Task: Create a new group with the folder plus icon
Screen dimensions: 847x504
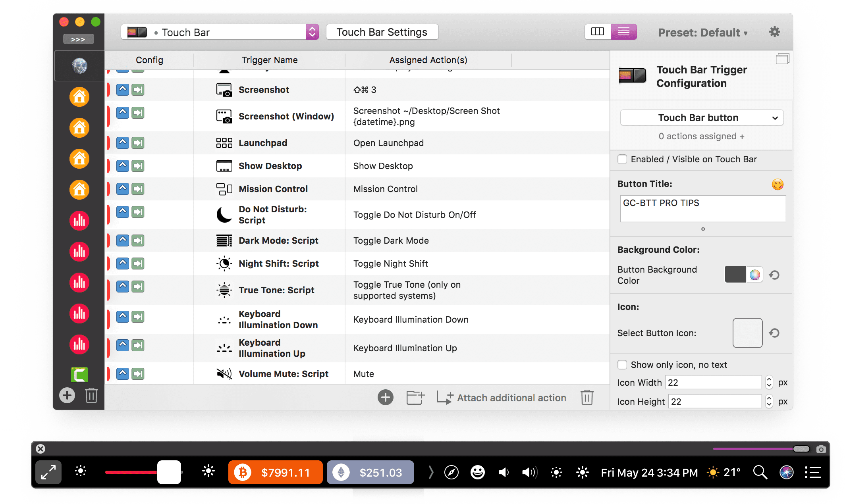Action: 415,397
